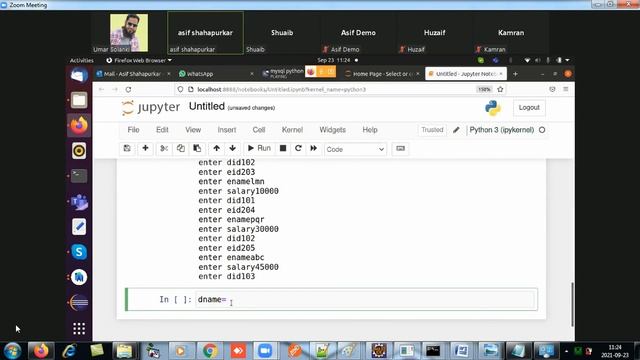The width and height of the screenshot is (640, 360).
Task: Paste cells below icon in Jupyter toolbar
Action: (197, 149)
